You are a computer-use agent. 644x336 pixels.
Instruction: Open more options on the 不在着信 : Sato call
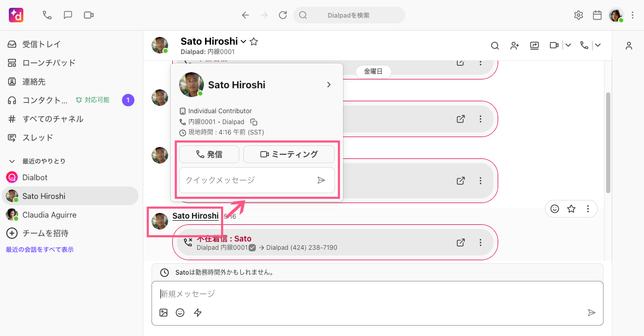pos(480,243)
